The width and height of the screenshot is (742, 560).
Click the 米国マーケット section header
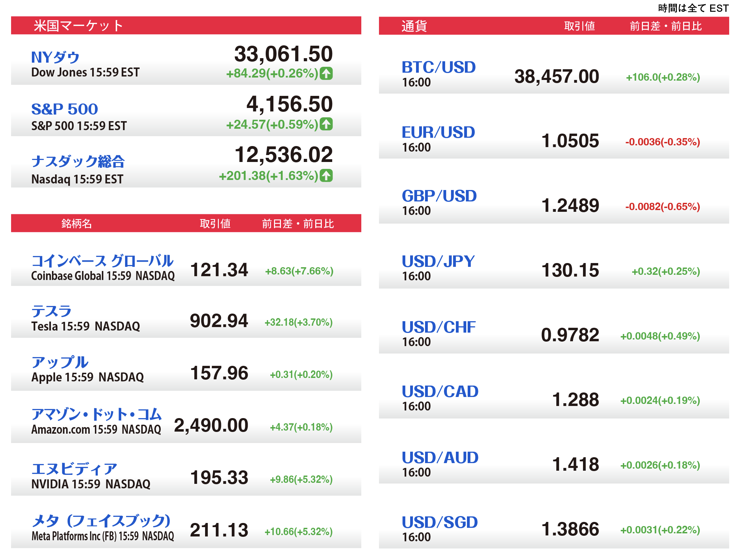pyautogui.click(x=78, y=26)
